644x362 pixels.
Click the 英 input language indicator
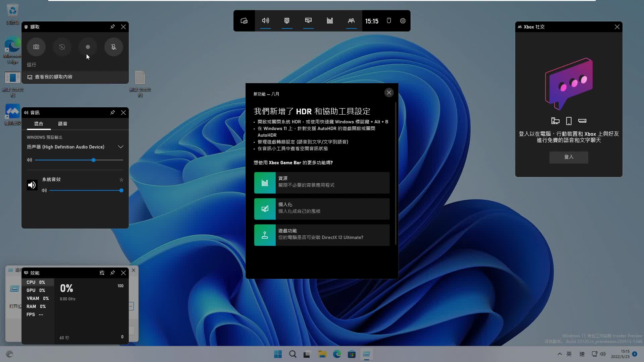tap(569, 354)
